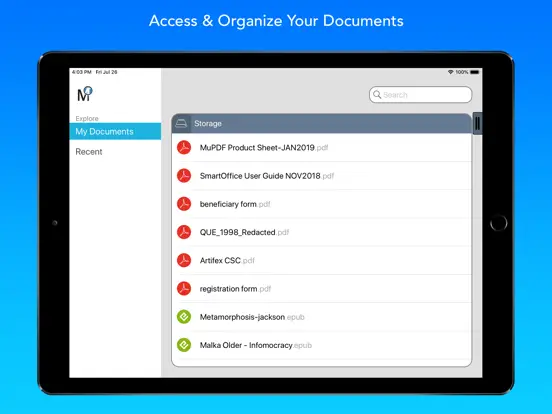Click the Storage drive icon in header
The height and width of the screenshot is (414, 552).
click(x=181, y=123)
